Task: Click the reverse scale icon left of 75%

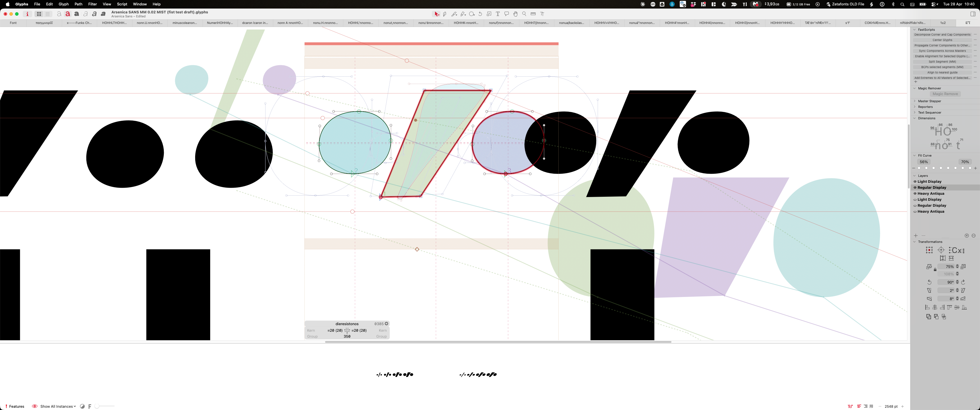Action: pyautogui.click(x=929, y=266)
